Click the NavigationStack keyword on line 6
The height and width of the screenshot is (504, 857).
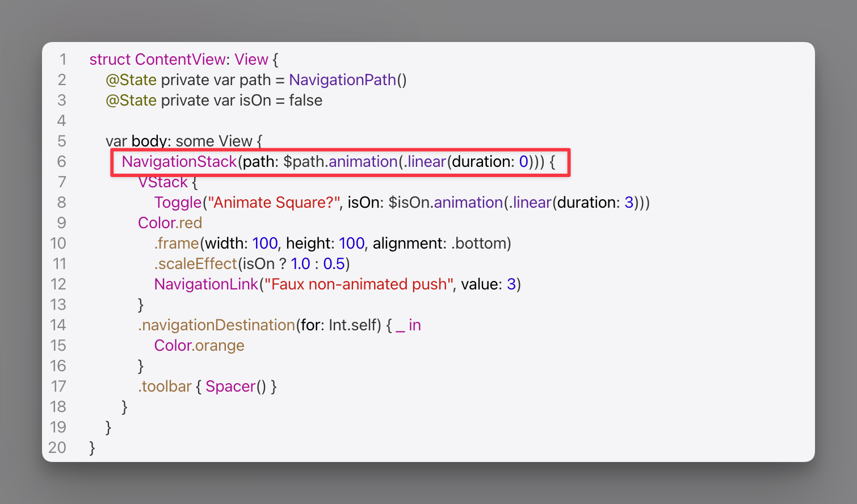179,162
